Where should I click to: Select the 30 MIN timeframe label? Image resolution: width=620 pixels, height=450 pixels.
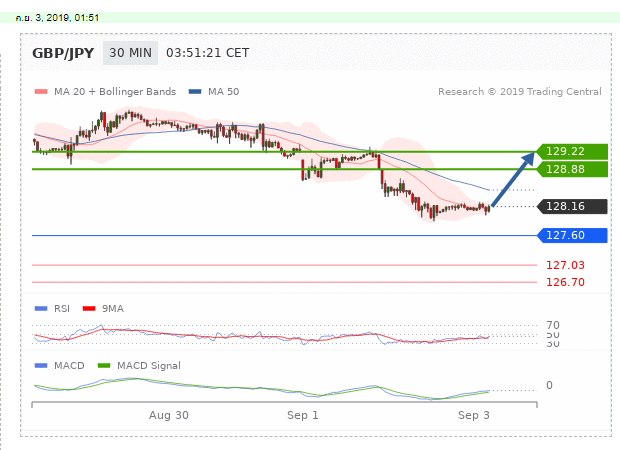(x=130, y=53)
